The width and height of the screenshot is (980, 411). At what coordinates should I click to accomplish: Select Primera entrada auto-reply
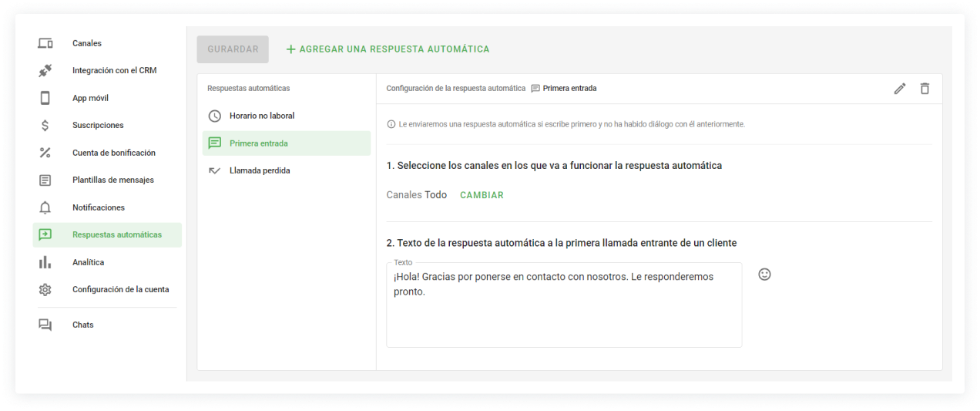[259, 143]
